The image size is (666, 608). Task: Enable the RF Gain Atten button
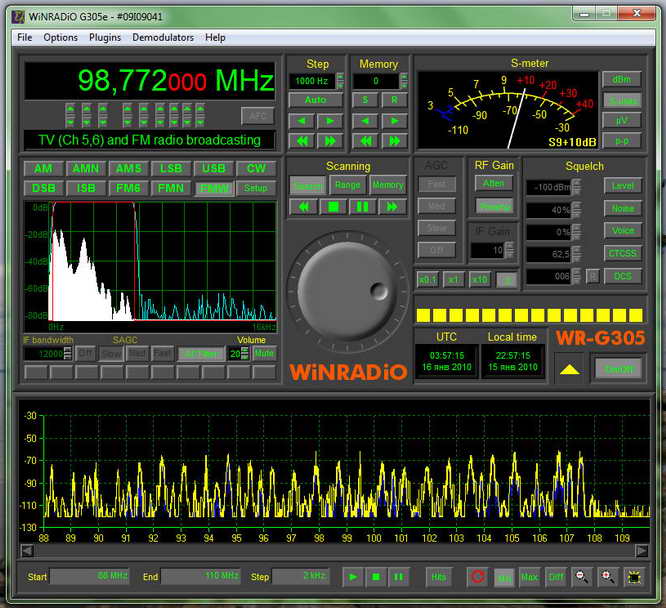(494, 183)
